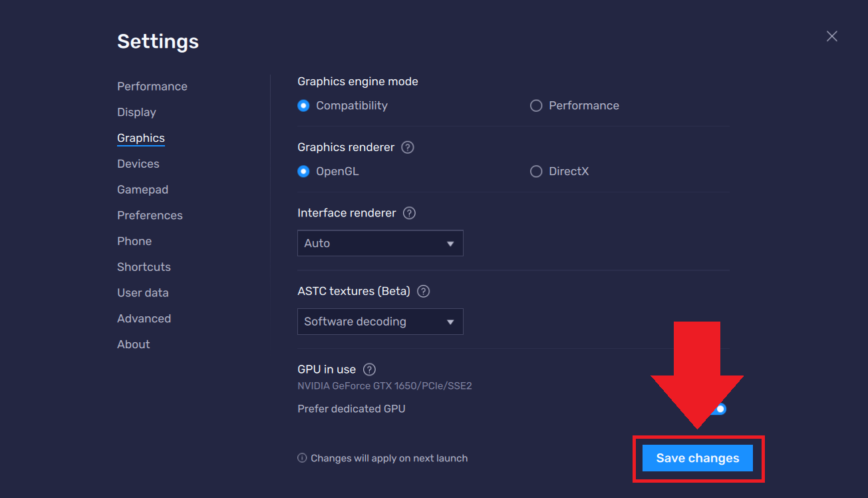Click the info icon beside 'Changes will apply'
This screenshot has width=868, height=498.
[301, 458]
